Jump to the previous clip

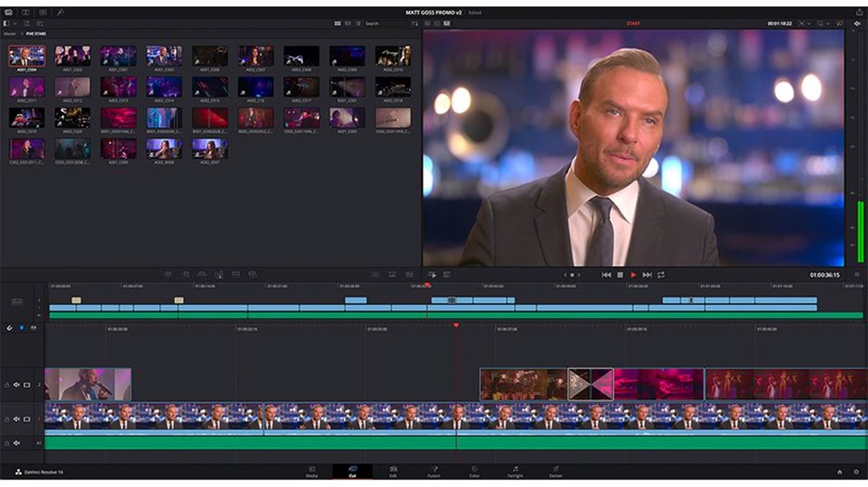pyautogui.click(x=606, y=275)
